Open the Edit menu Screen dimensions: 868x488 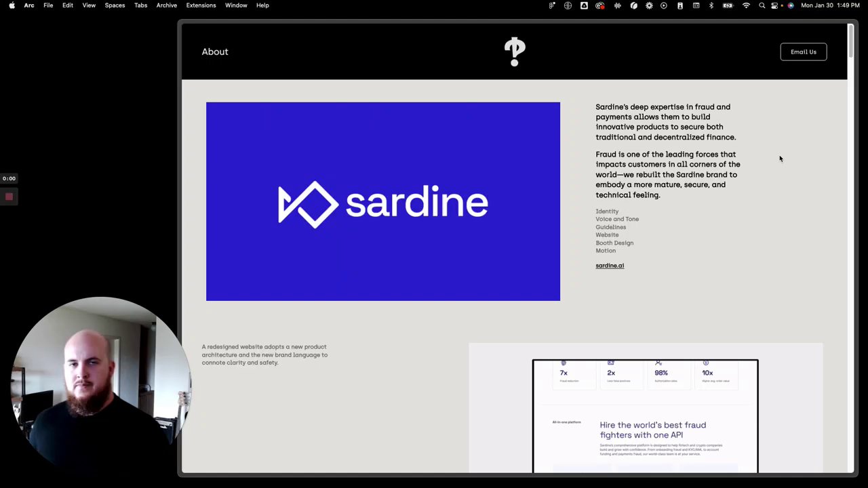point(68,5)
